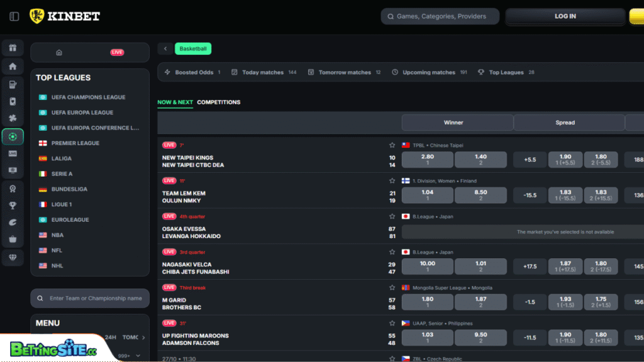Open the -1.5 spread line selector
The width and height of the screenshot is (644, 362).
(x=530, y=302)
